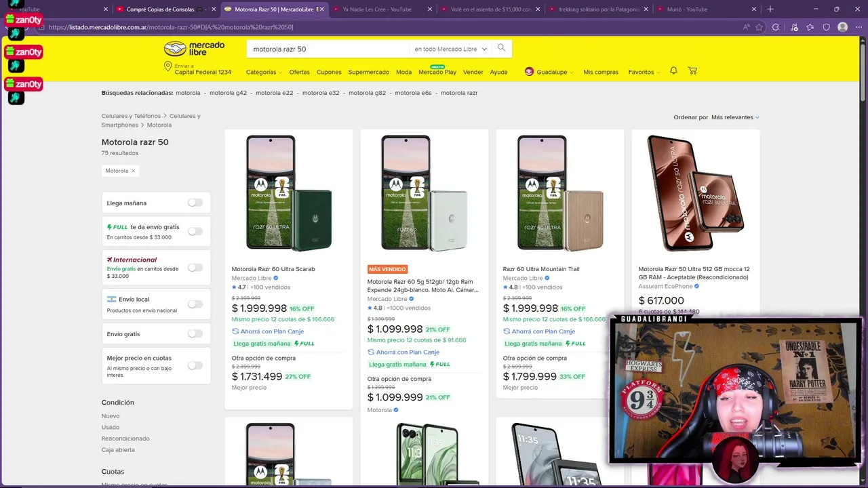This screenshot has height=488, width=868.
Task: Filter by condition Caja abierta
Action: [x=118, y=450]
